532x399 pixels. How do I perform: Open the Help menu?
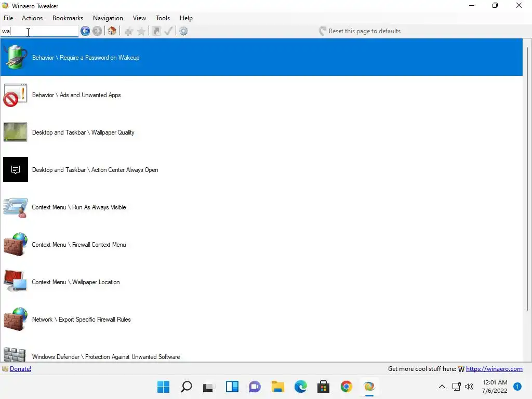point(187,18)
